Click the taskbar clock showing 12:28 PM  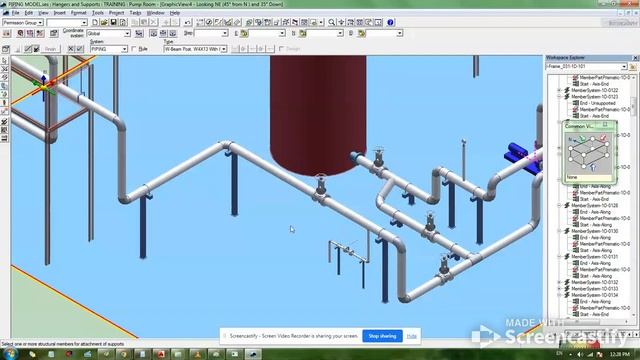click(620, 354)
